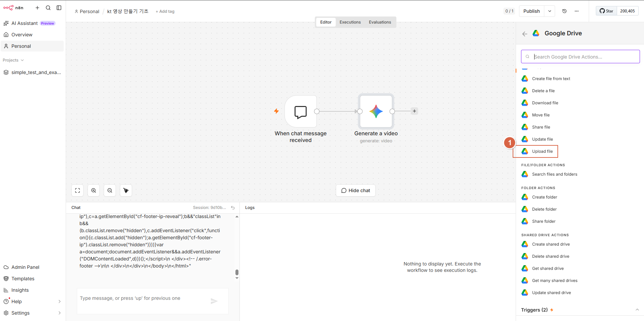Zoom to fit canvas icon
This screenshot has width=644, height=321.
[x=77, y=190]
